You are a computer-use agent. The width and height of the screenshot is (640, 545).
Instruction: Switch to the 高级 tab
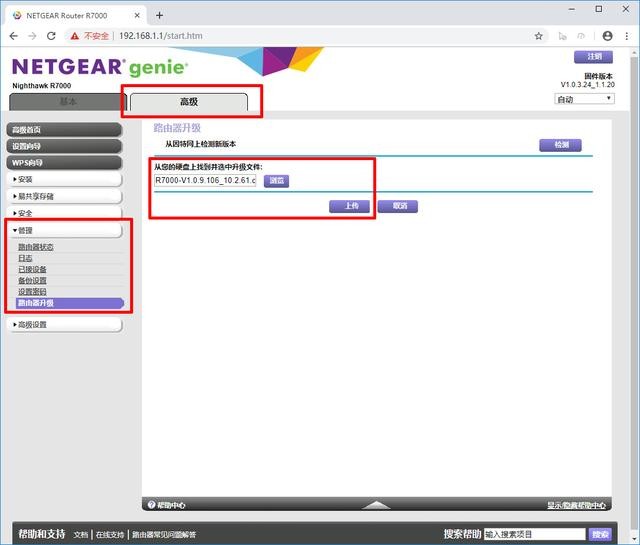(x=189, y=102)
